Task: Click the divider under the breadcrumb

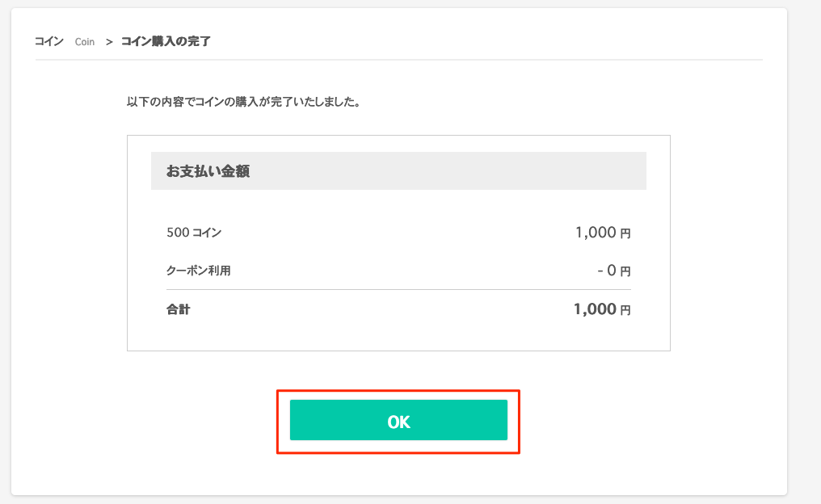Action: [399, 60]
